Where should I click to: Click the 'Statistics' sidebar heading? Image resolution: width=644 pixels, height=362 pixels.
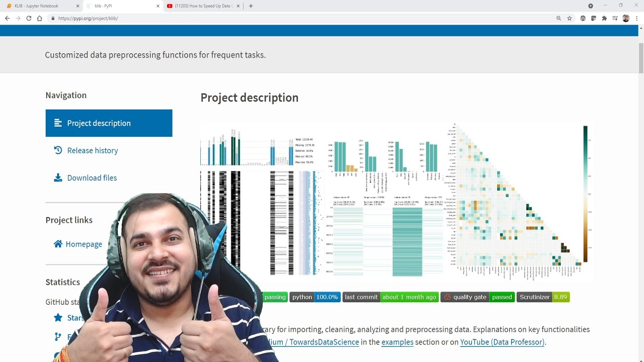tap(63, 282)
